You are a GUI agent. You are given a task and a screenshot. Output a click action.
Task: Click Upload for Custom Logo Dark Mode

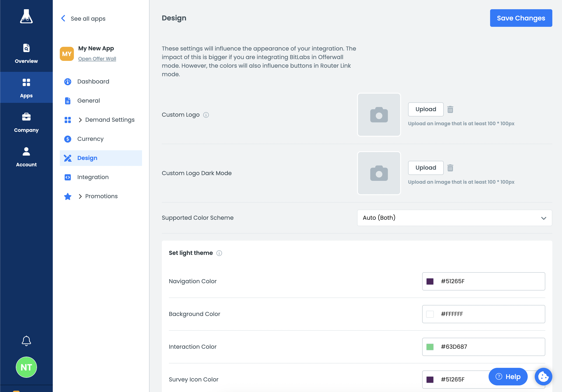point(426,168)
